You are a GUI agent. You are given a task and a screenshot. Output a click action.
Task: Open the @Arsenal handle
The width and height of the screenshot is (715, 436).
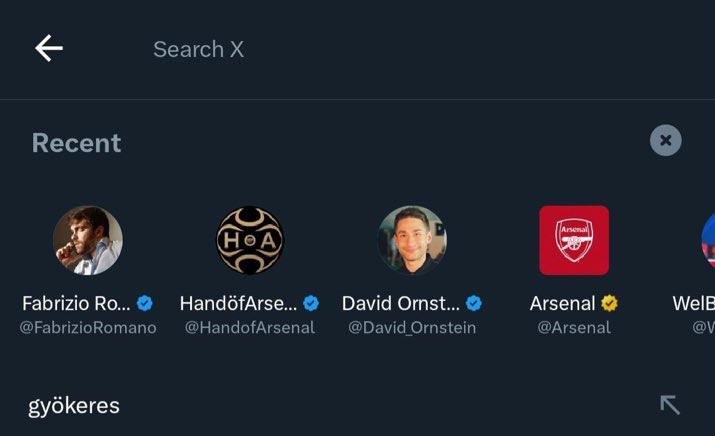tap(574, 328)
